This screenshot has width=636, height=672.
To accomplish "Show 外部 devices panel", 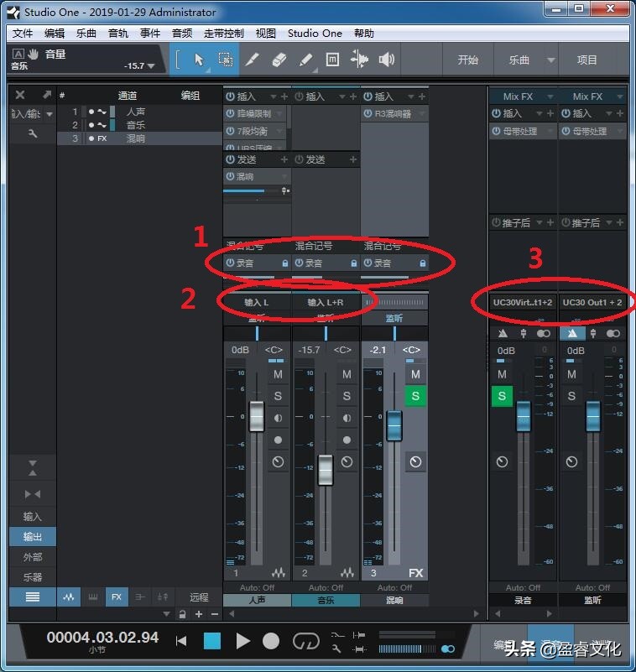I will [x=33, y=557].
